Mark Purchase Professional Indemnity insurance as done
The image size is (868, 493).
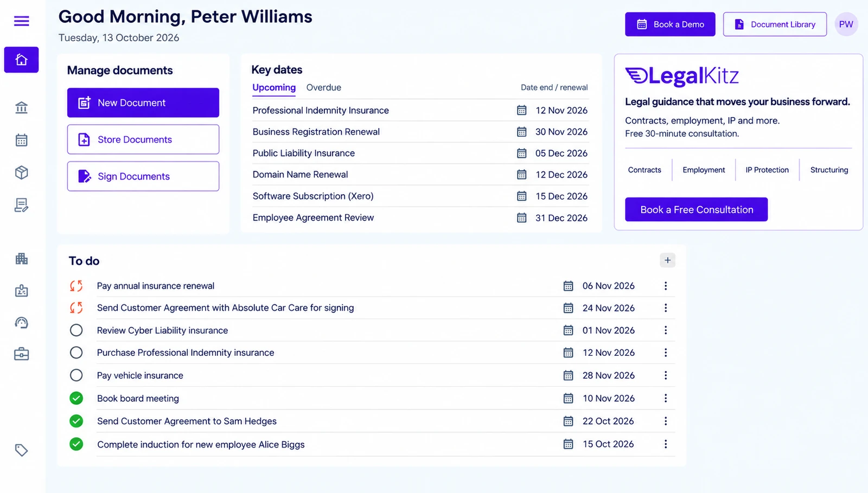tap(76, 353)
